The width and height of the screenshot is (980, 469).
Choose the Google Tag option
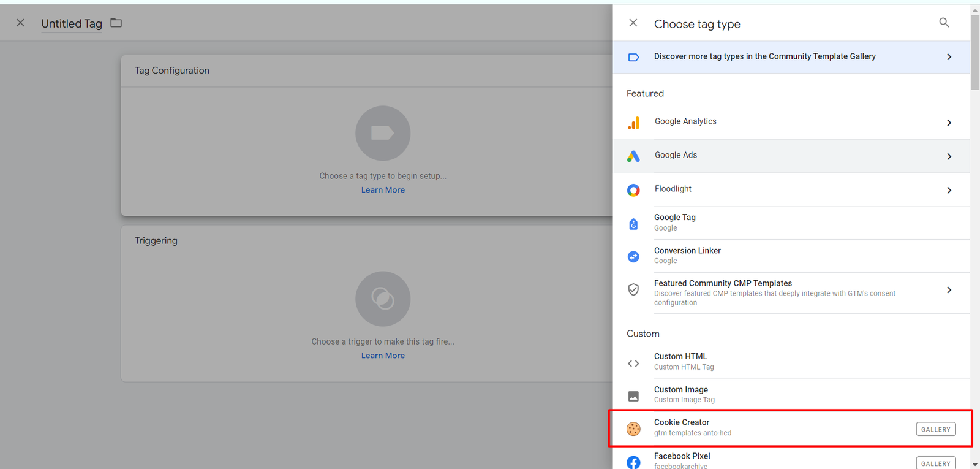(x=791, y=223)
